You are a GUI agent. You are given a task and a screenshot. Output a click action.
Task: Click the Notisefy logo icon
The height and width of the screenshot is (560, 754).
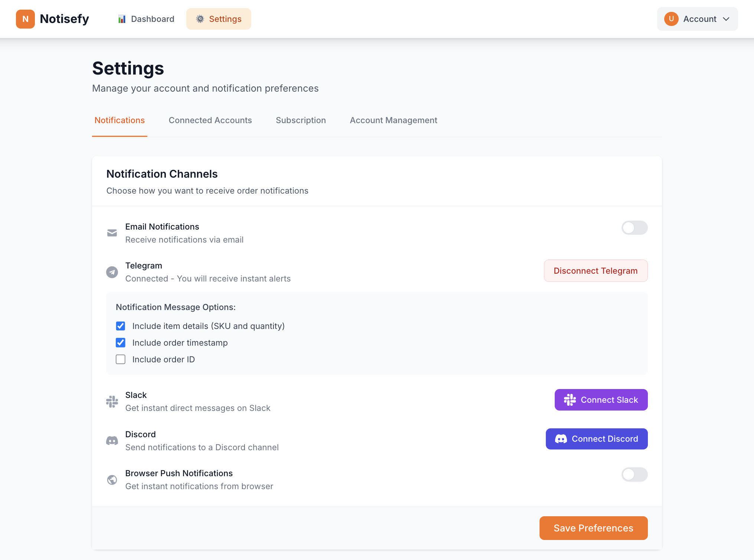pos(25,19)
